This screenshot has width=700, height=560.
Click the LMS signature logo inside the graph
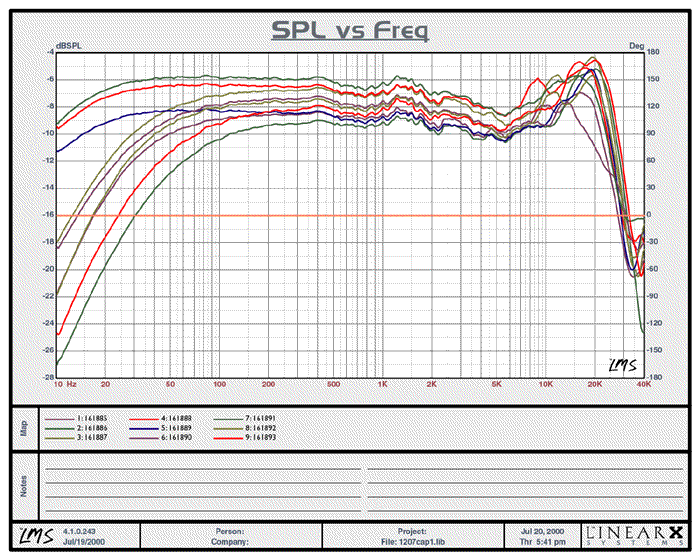point(623,365)
